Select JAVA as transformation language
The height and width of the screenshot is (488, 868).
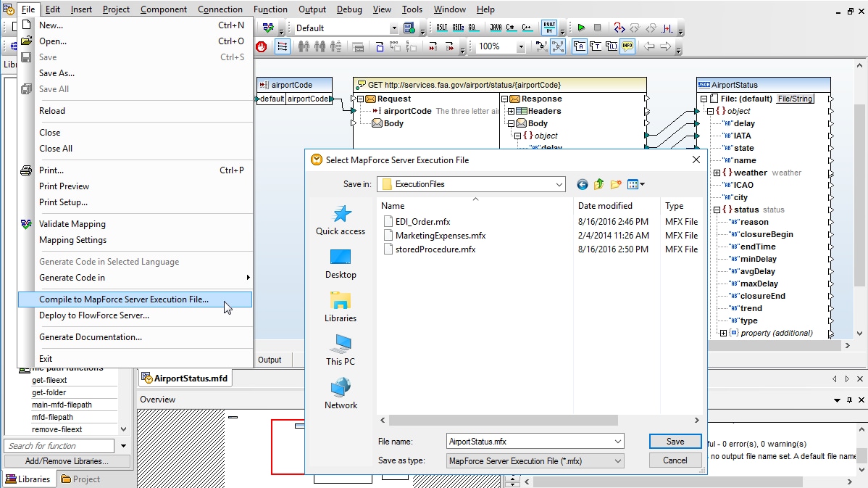point(496,28)
